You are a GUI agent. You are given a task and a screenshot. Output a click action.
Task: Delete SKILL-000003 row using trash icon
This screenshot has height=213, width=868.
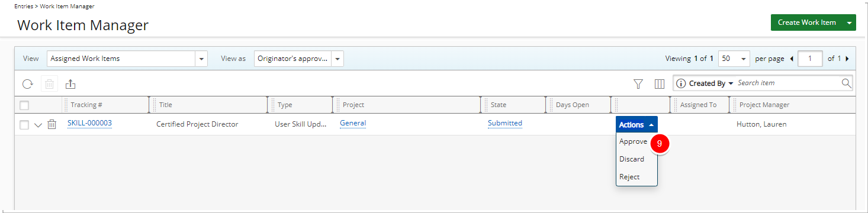coord(52,124)
